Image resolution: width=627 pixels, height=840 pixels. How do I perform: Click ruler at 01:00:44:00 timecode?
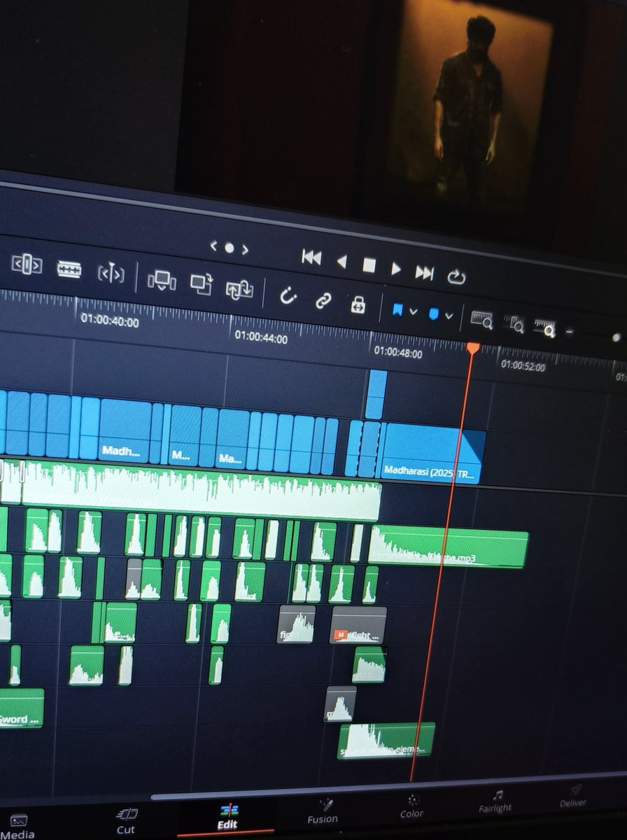click(x=261, y=337)
